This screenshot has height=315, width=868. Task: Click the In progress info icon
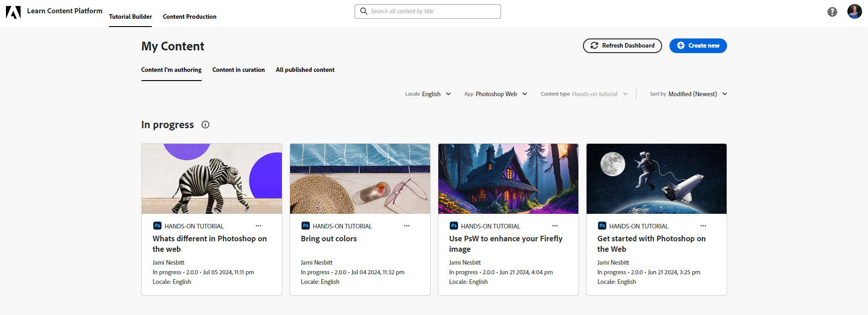coord(205,125)
